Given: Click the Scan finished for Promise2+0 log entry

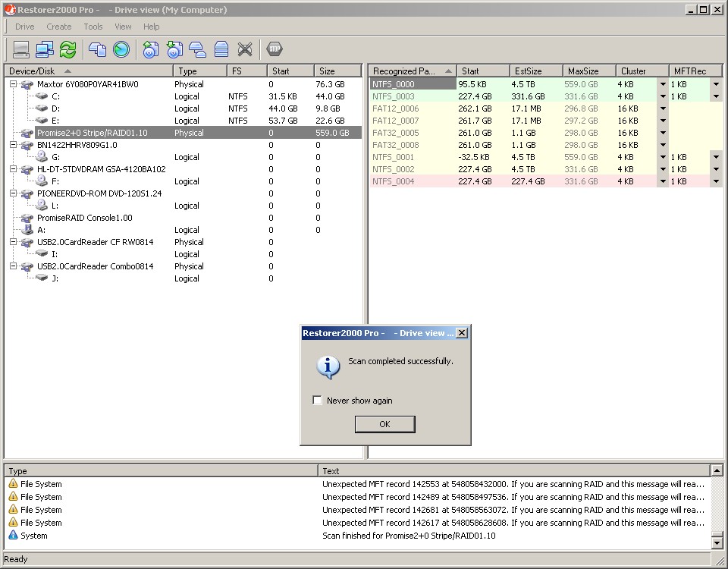Looking at the screenshot, I should 409,536.
